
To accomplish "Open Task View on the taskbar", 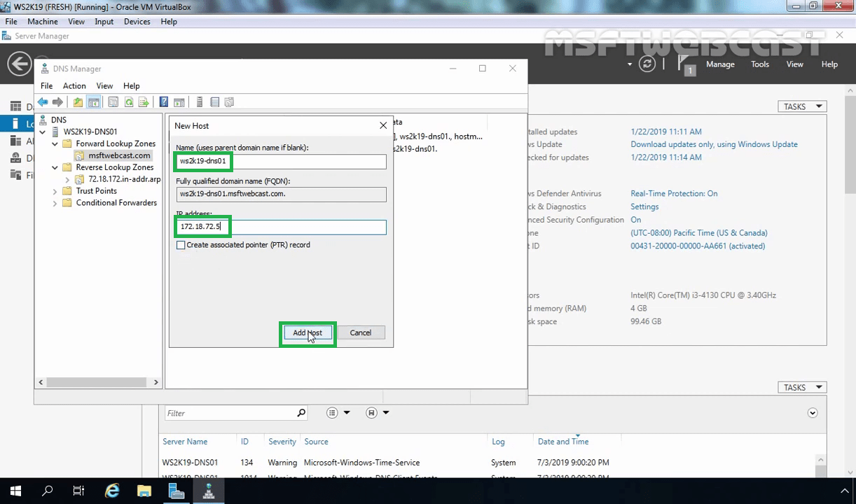I will (x=79, y=491).
